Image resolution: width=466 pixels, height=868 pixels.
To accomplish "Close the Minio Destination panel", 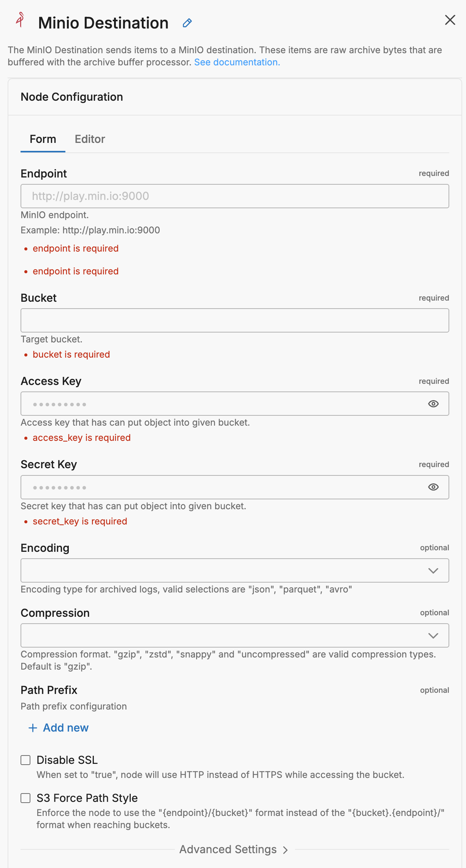I will pos(450,20).
